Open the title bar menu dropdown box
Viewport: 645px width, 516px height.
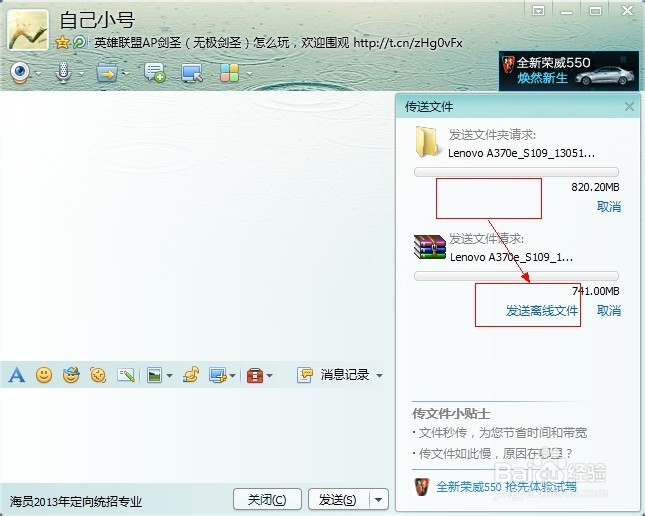coord(538,11)
